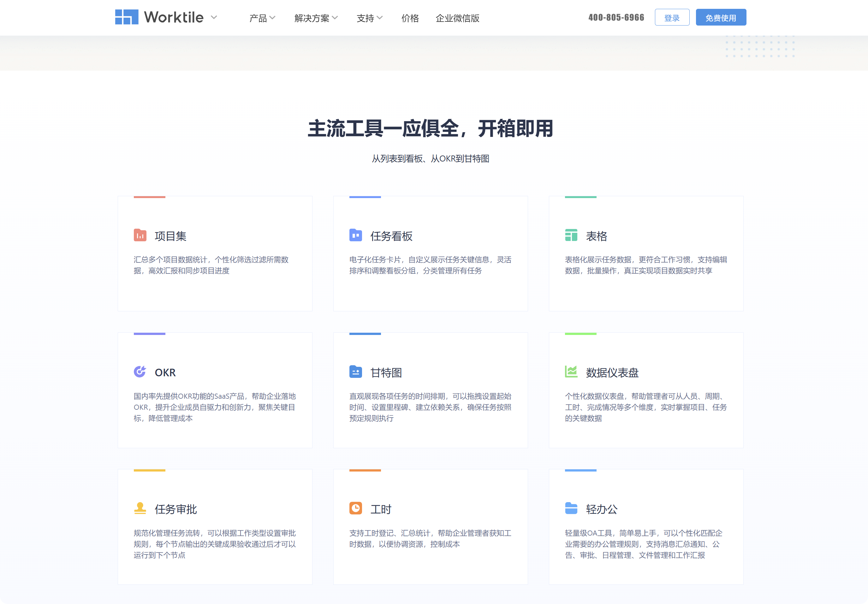Click the 轻办公 folder icon

click(571, 508)
